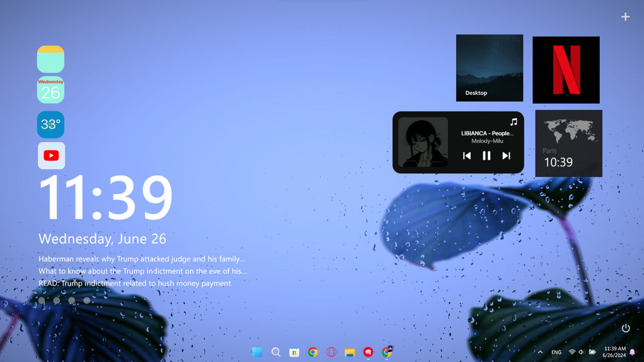Open Wi-Fi settings from the system tray

(x=572, y=352)
